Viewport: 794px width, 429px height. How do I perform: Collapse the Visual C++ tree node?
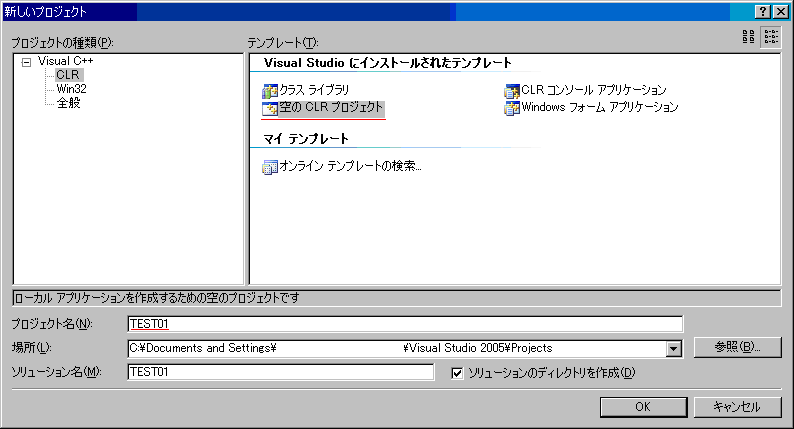(x=26, y=62)
